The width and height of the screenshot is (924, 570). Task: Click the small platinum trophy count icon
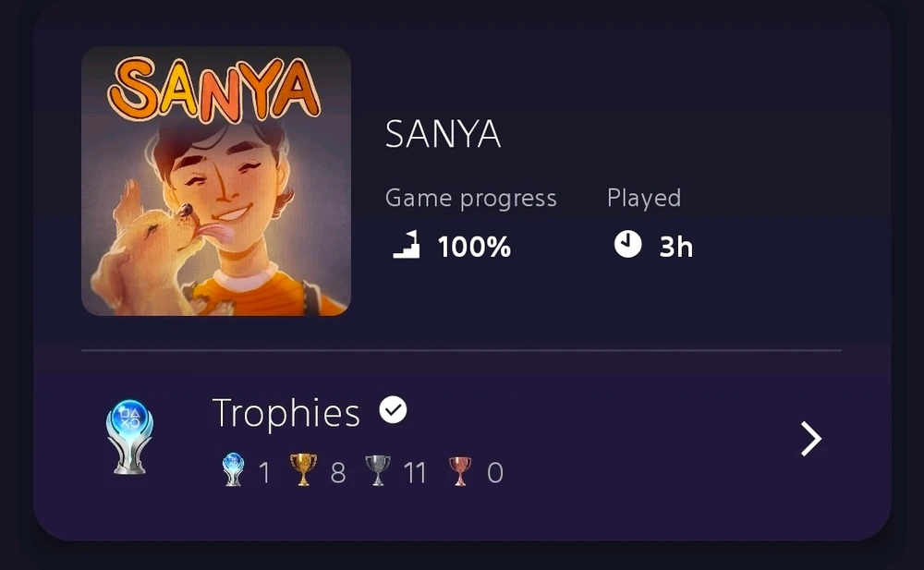pos(233,470)
